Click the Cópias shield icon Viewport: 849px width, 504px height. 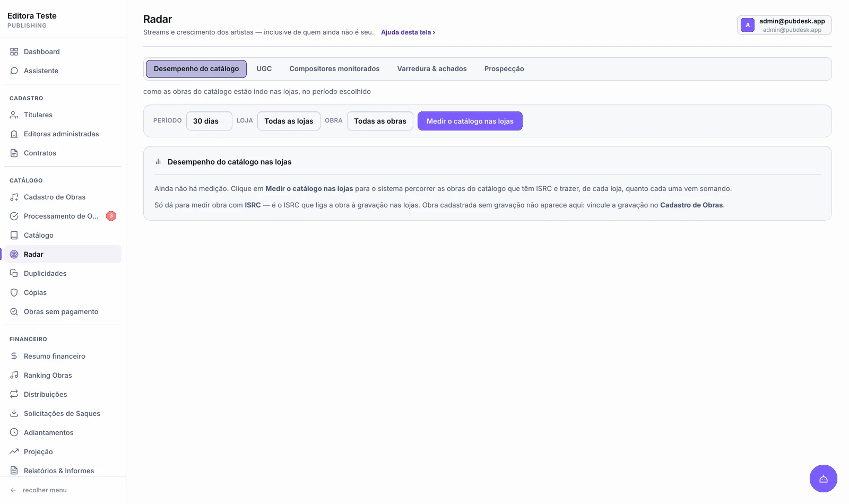[x=14, y=292]
